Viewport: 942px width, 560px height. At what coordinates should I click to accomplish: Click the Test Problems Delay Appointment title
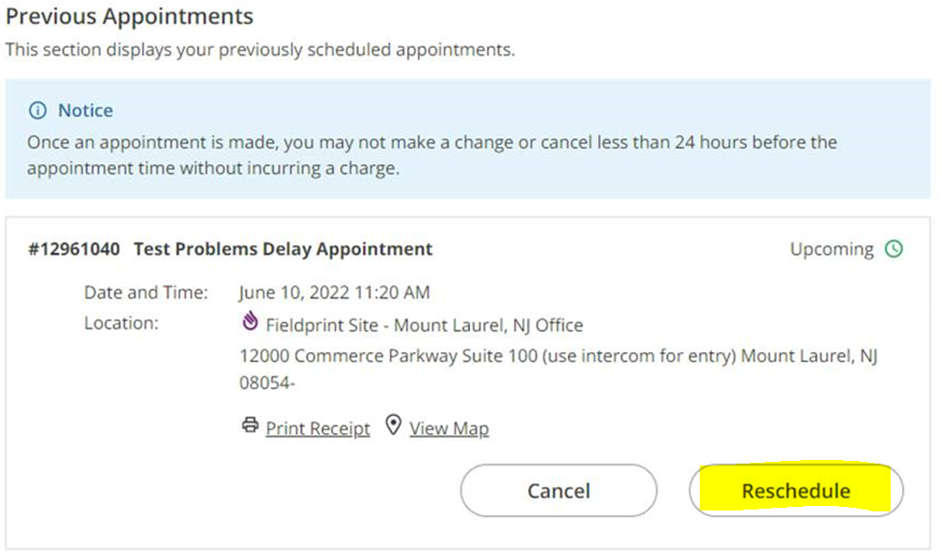(x=283, y=249)
